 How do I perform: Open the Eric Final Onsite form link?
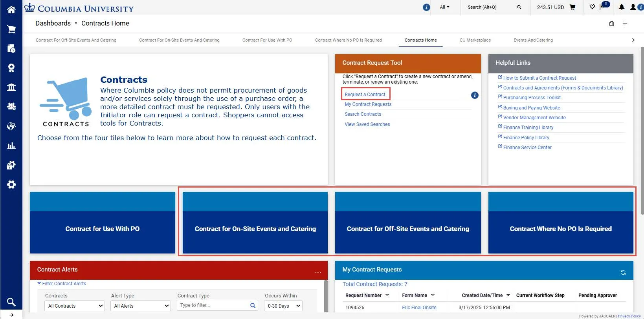pos(419,307)
